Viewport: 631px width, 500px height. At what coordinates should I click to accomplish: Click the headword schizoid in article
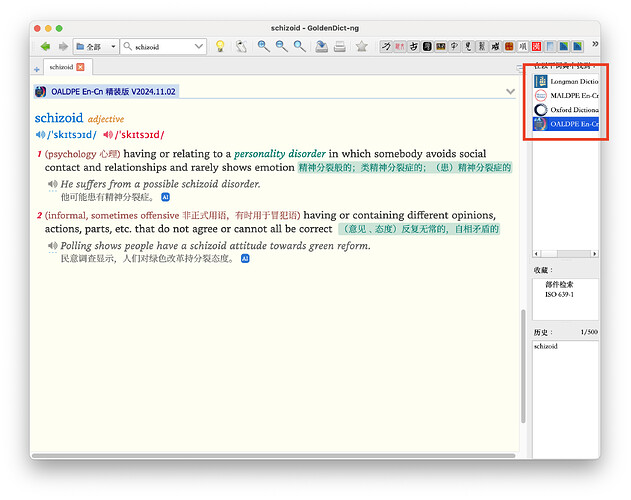[59, 118]
